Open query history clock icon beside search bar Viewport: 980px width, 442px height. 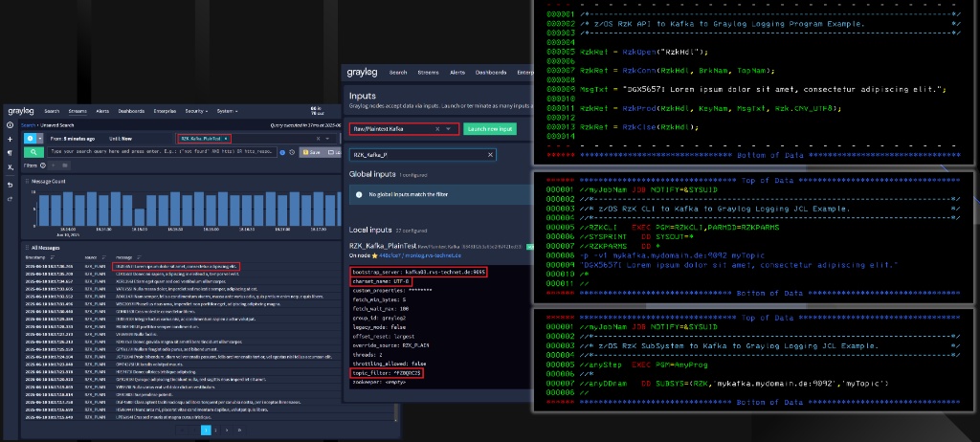(x=292, y=152)
